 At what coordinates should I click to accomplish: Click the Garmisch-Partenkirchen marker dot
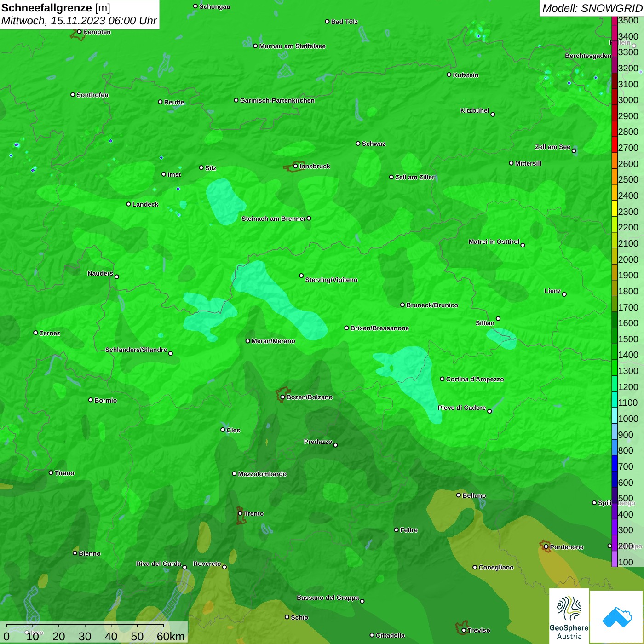tap(236, 100)
